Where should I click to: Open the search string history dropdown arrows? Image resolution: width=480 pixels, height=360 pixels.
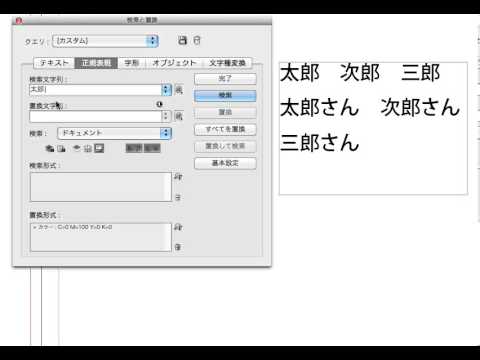pos(166,90)
